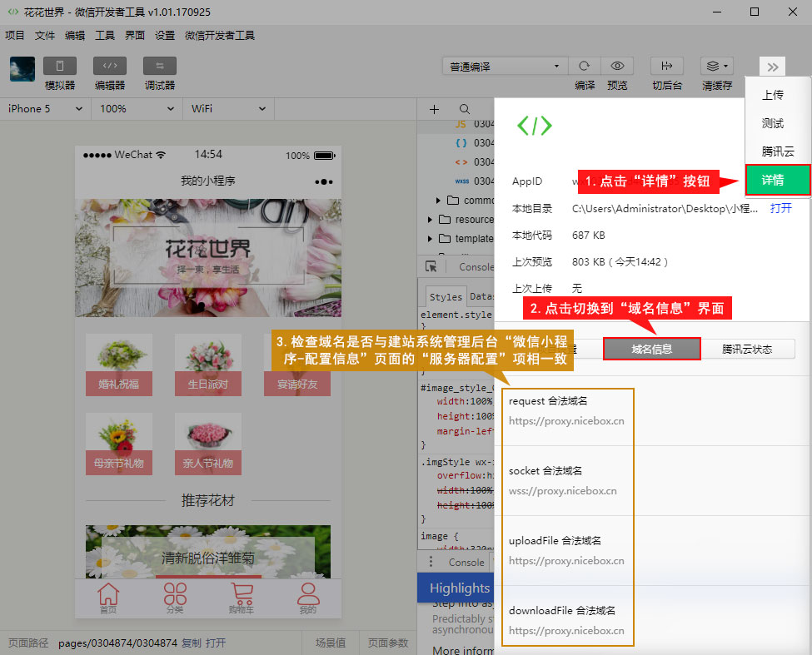Screen dimensions: 812x655
Task: Switch to the 腾讯云状态 tab
Action: [747, 350]
